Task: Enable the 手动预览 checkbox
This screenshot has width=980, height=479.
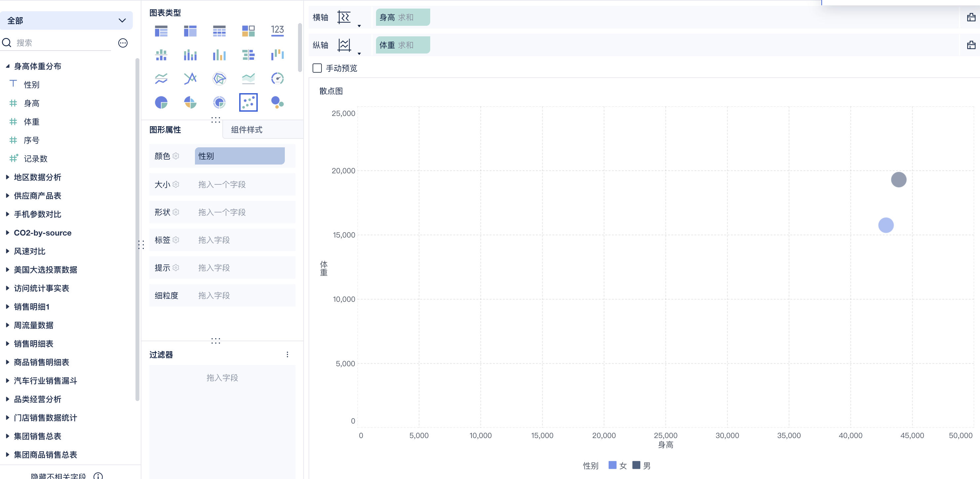Action: click(x=317, y=68)
